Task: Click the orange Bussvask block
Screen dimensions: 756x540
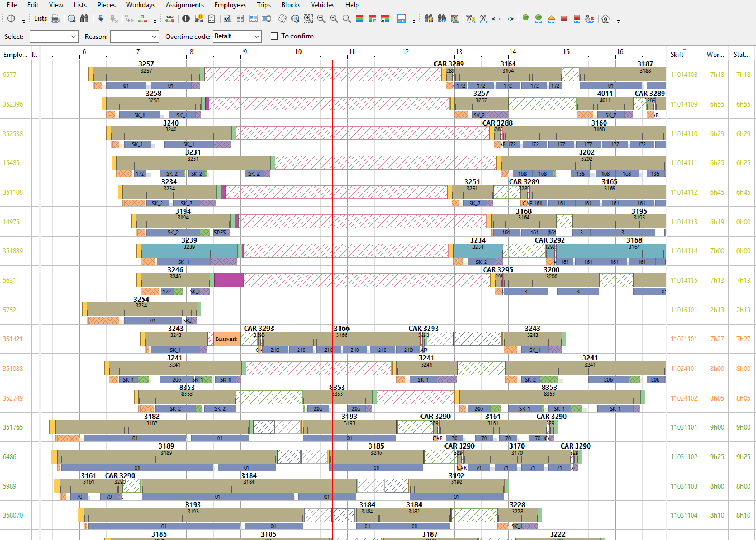Action: pos(227,339)
